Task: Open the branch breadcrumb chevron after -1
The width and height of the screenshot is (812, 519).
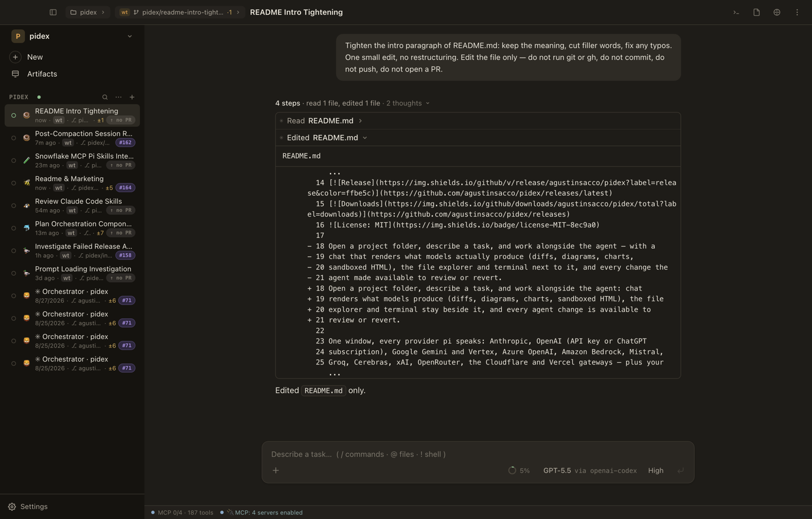Action: click(238, 12)
